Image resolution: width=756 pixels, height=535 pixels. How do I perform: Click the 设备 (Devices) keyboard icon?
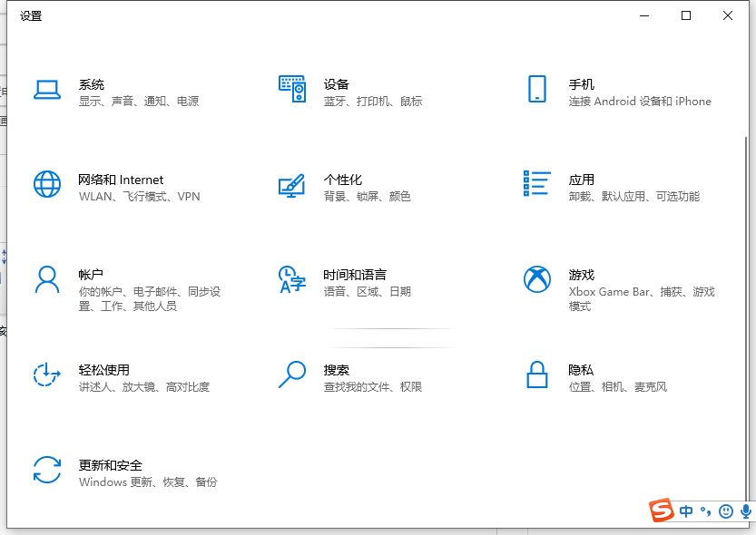pyautogui.click(x=291, y=89)
